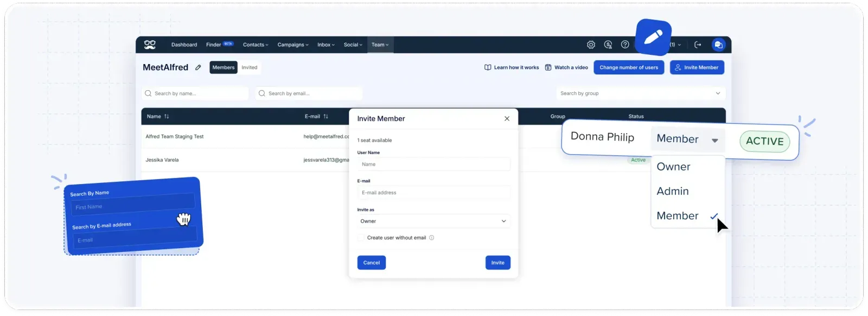Select the Owner role option

(673, 167)
